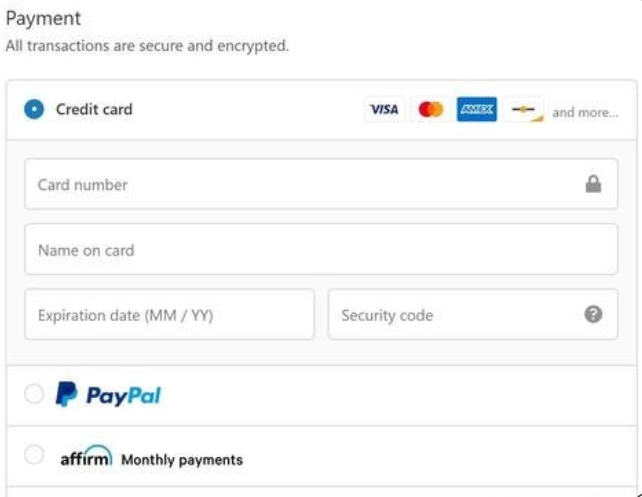642x497 pixels.
Task: Click the Discover card logo
Action: pos(523,109)
